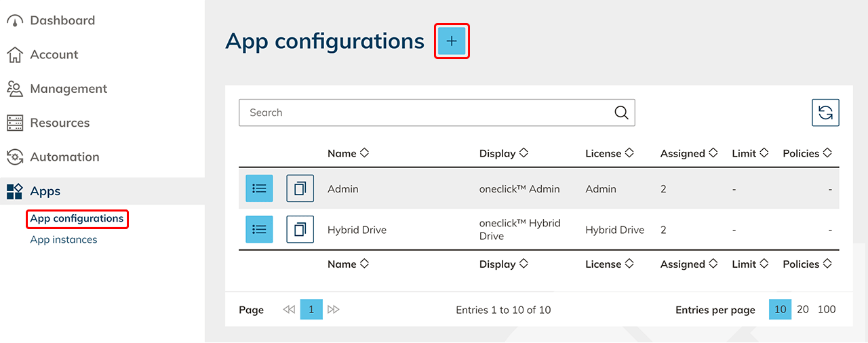The image size is (868, 343).
Task: Click the magnifier search icon
Action: click(621, 113)
